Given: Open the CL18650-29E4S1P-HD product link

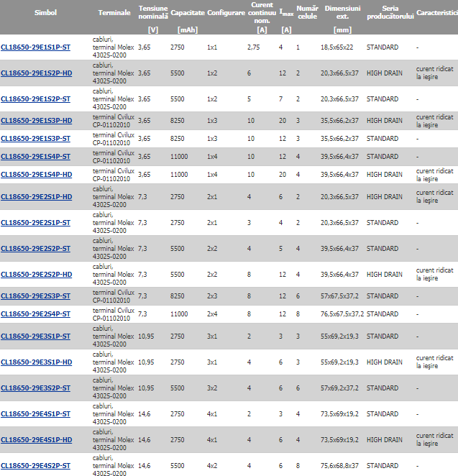Looking at the screenshot, I should click(x=36, y=439).
